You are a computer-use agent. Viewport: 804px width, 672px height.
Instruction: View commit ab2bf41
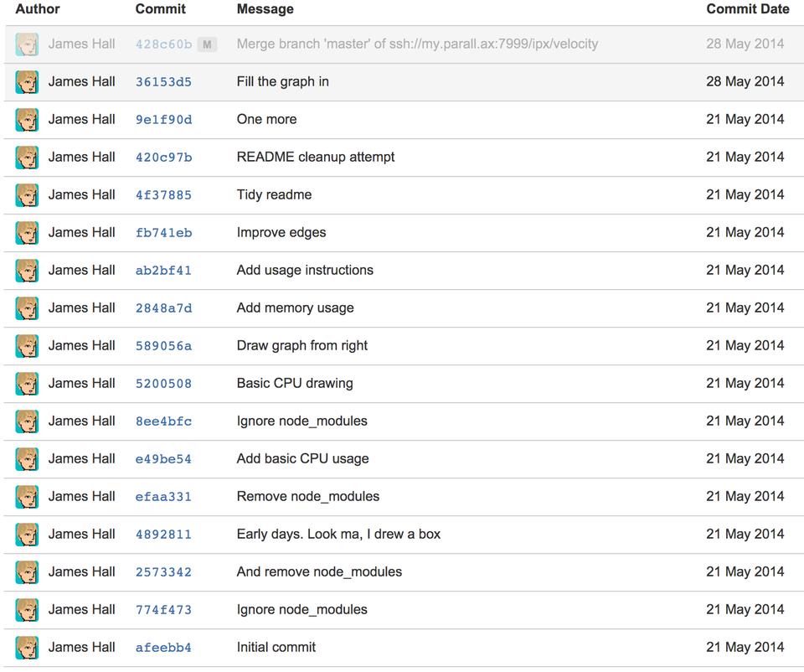point(163,271)
